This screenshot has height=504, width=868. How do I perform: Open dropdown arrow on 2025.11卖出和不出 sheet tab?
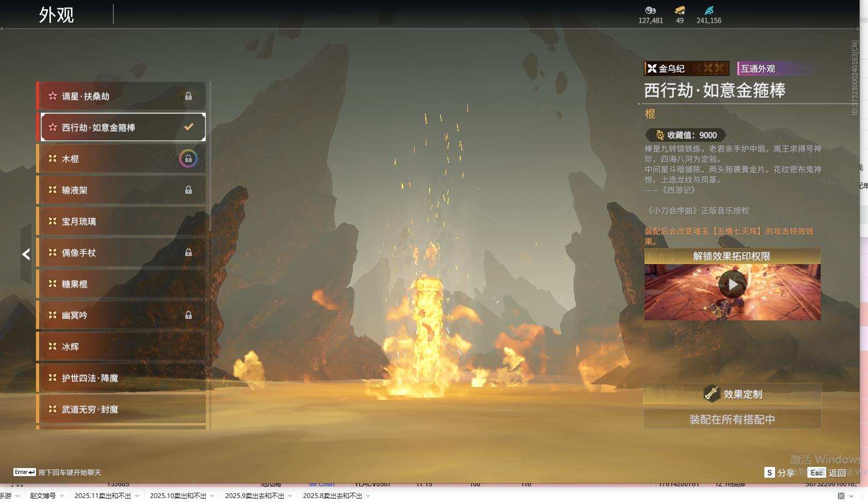137,495
